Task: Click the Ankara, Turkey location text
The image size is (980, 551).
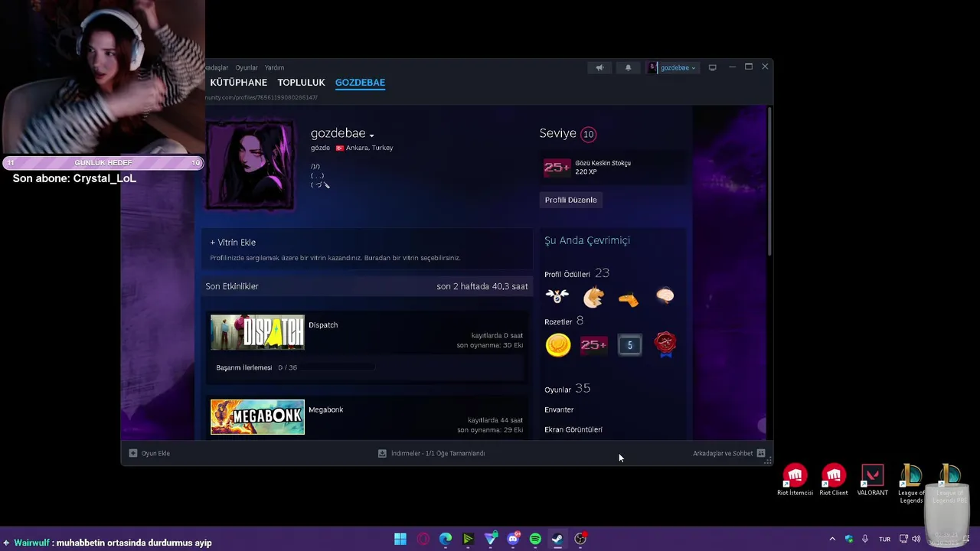Action: click(x=369, y=148)
